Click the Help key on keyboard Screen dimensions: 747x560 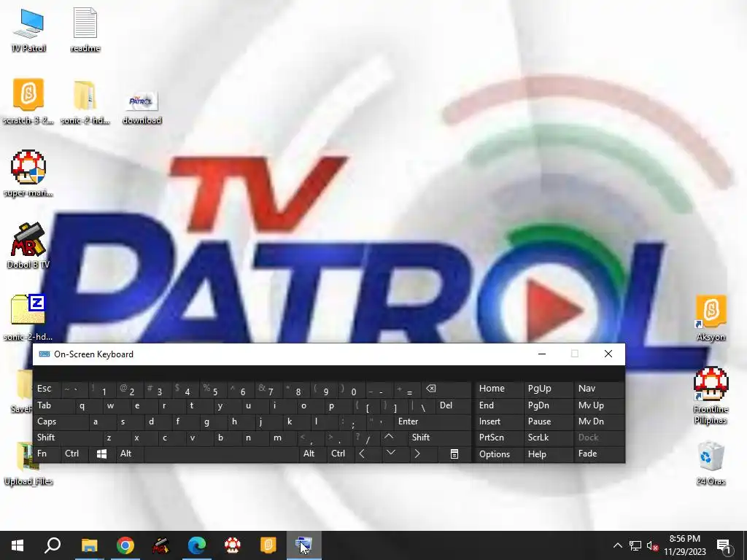click(x=547, y=454)
